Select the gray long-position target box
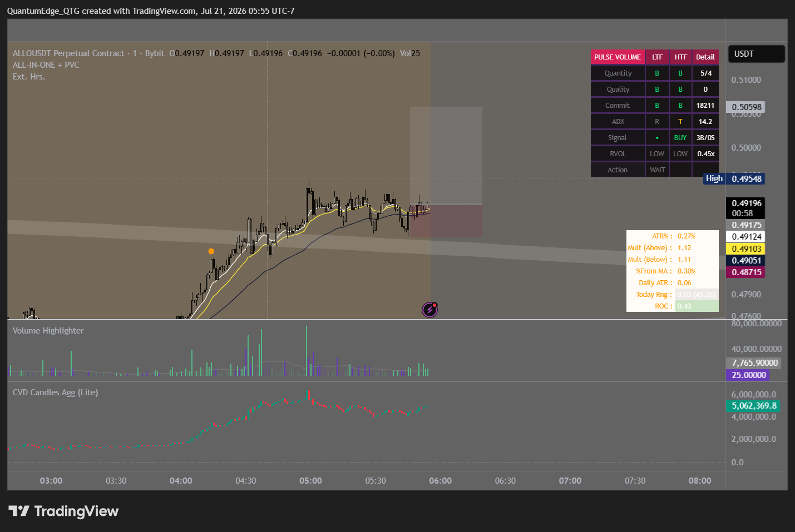The image size is (795, 532). click(x=446, y=156)
